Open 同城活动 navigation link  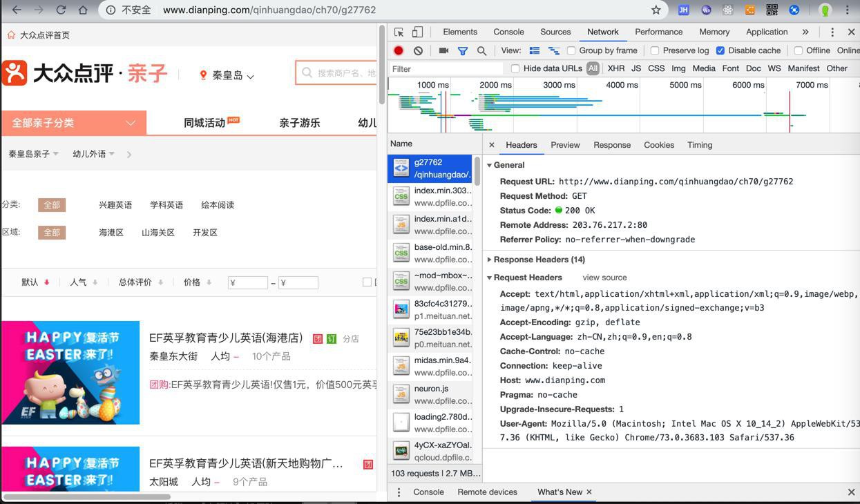point(204,123)
